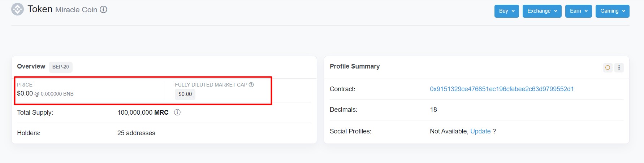Screen dimensions: 644x163
Task: Open the three-dot menu in Profile Summary
Action: pyautogui.click(x=619, y=67)
